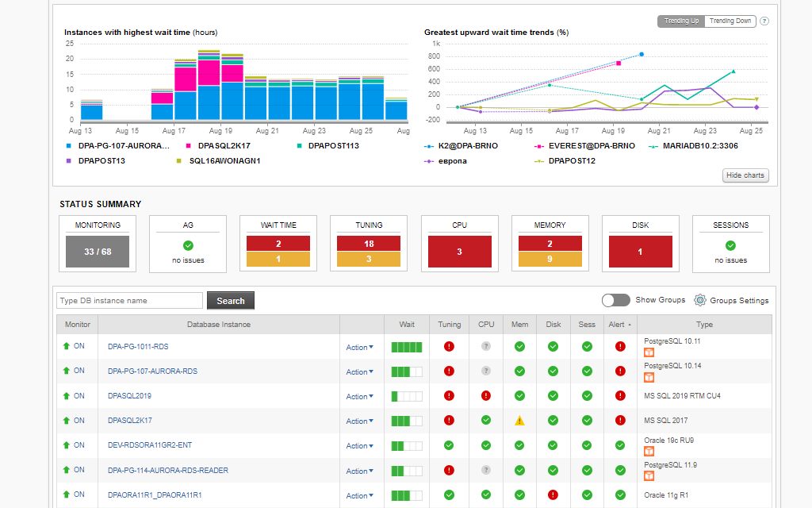812x508 pixels.
Task: Open Groups Settings via the gear icon
Action: pos(699,300)
